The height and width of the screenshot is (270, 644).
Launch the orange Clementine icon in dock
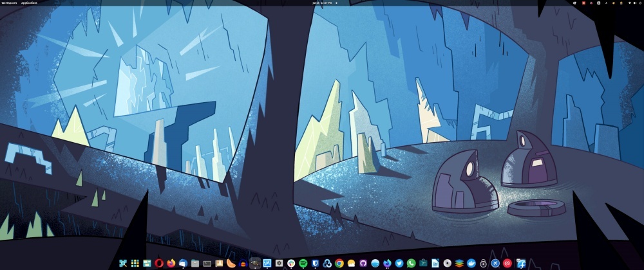click(231, 263)
